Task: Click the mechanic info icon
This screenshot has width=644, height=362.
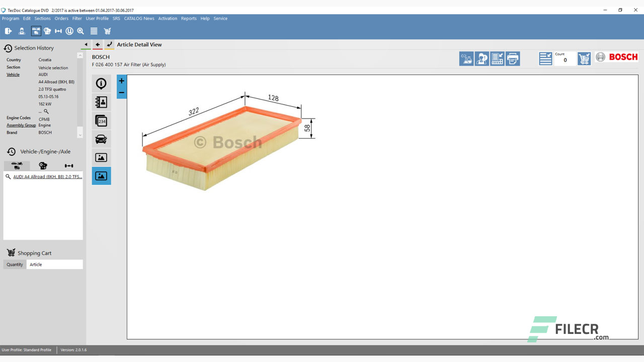Action: [x=482, y=59]
